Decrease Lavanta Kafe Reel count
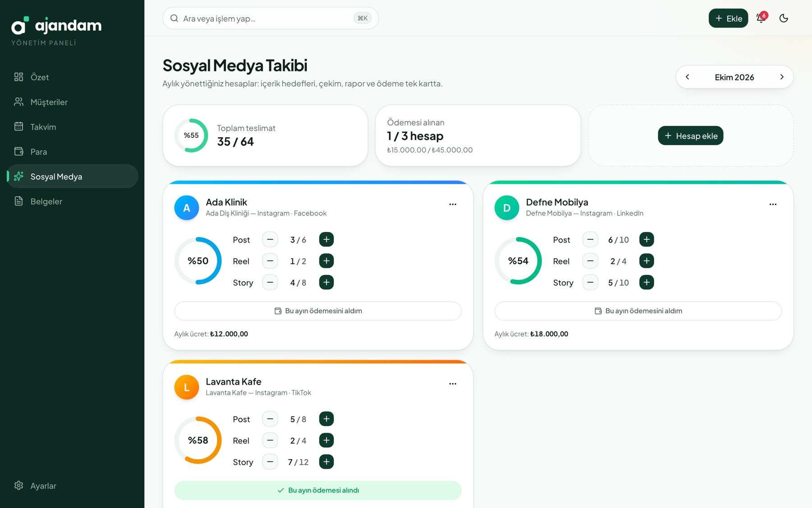This screenshot has width=812, height=508. [x=270, y=440]
